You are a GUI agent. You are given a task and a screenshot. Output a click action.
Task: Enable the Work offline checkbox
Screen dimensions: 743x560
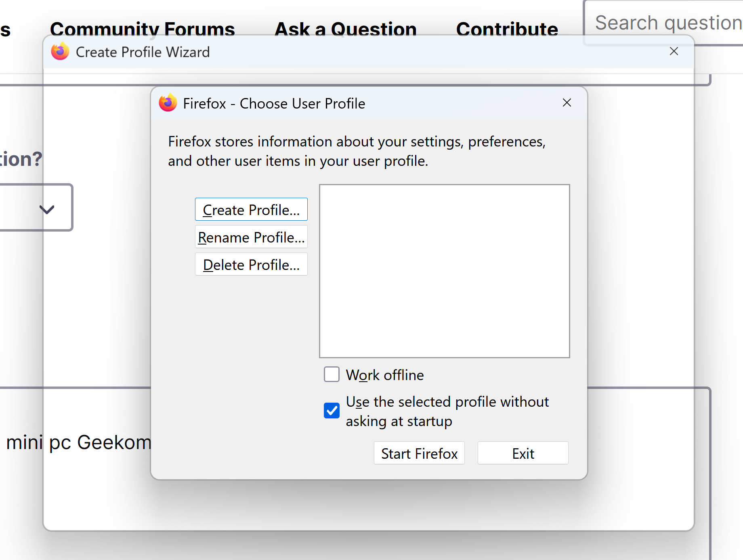332,374
